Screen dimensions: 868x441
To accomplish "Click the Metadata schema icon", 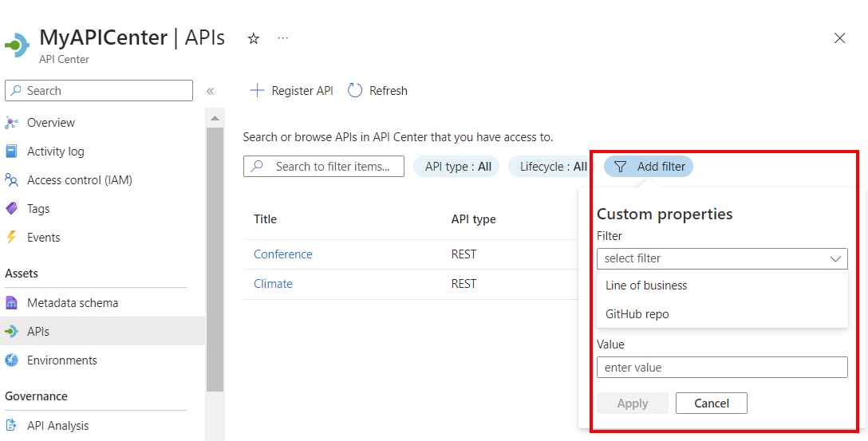I will [11, 303].
